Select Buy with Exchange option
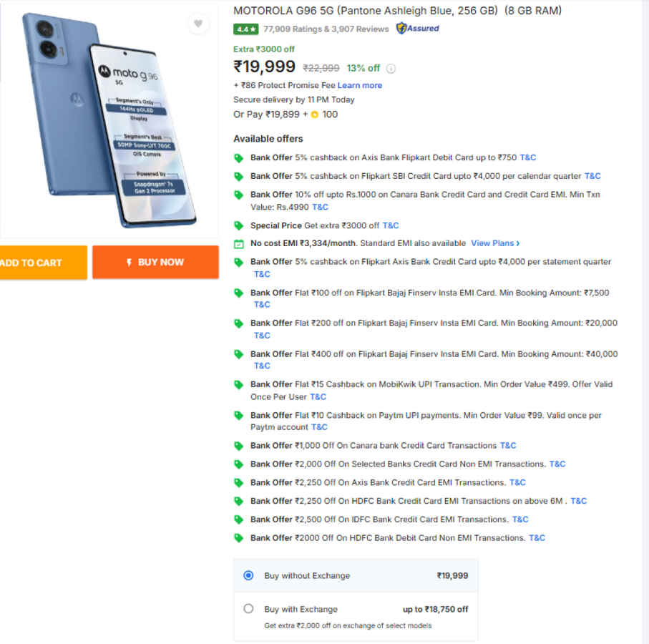 click(248, 609)
